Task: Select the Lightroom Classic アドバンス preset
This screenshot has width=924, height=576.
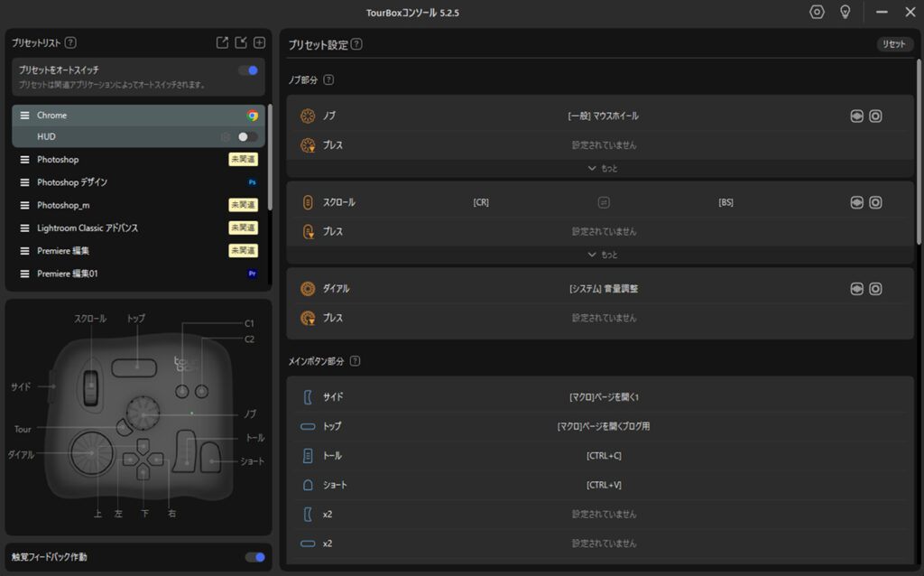Action: [88, 228]
